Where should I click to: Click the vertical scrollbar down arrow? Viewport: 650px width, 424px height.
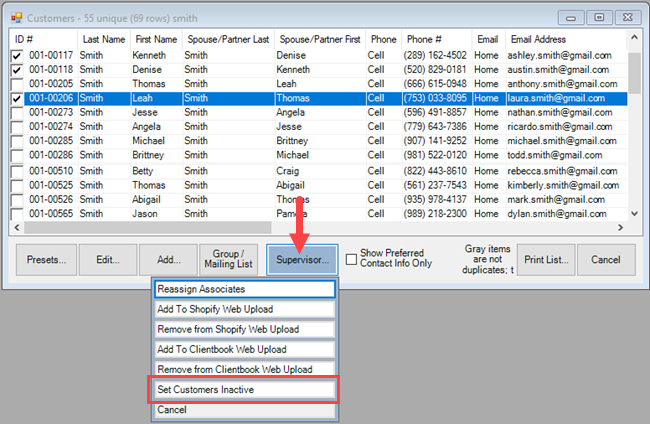point(634,212)
